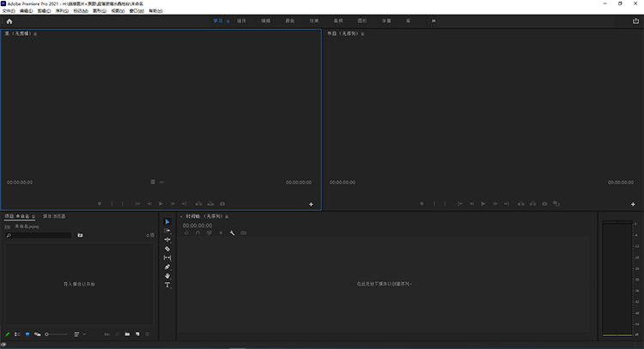Click the project panel search field
This screenshot has height=349, width=644.
(39, 235)
